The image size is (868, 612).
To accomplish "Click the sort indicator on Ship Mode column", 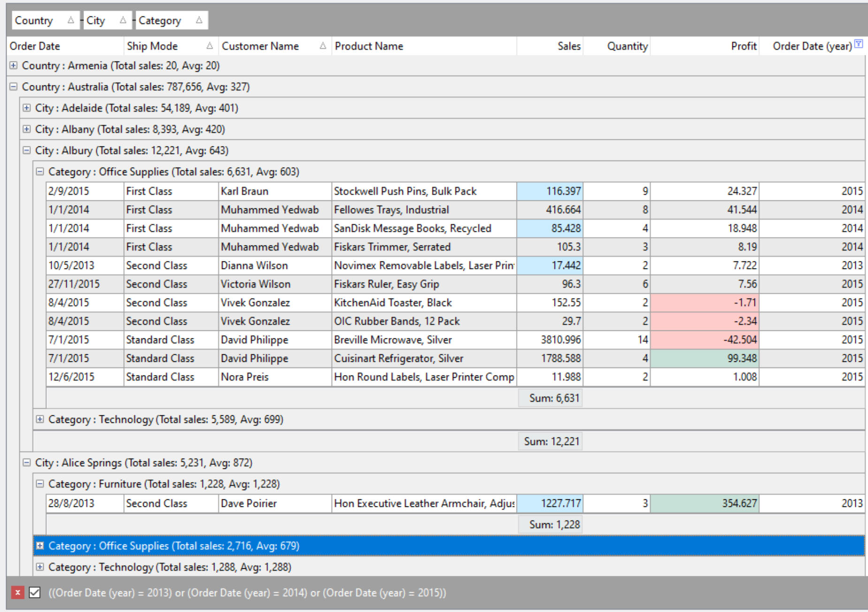I will point(210,46).
